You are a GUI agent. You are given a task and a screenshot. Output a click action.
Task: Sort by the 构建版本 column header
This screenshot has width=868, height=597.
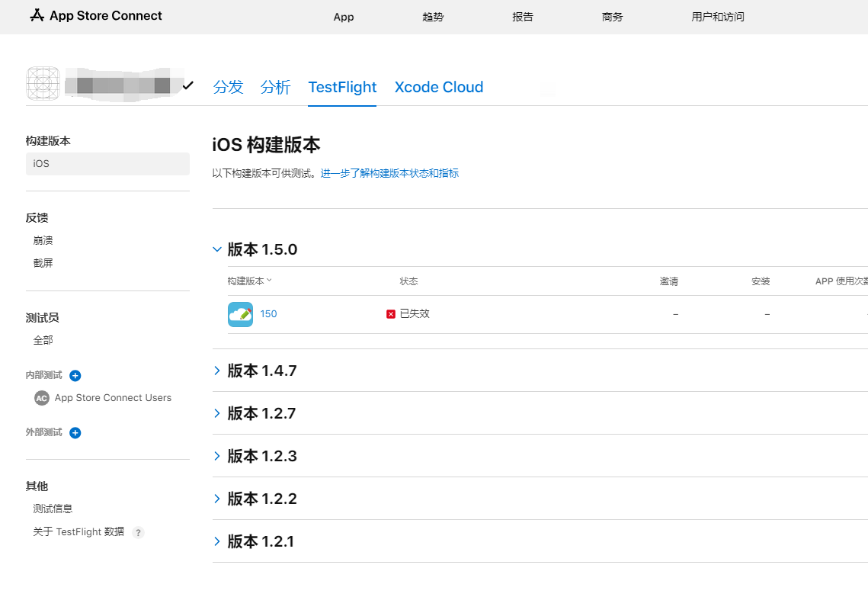click(250, 281)
